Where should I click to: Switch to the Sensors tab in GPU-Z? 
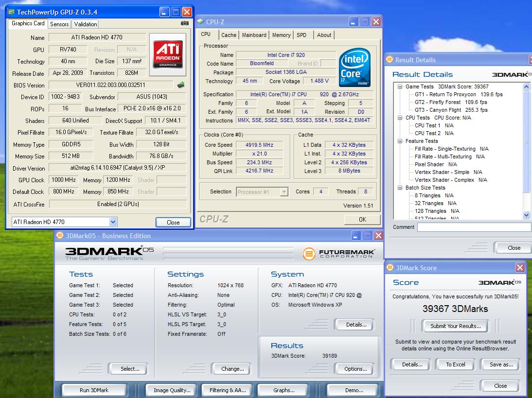59,24
